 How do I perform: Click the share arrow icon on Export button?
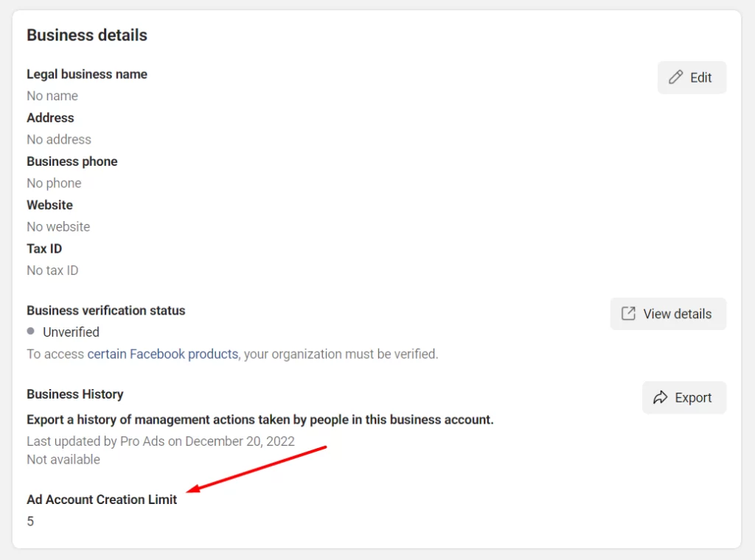click(661, 397)
